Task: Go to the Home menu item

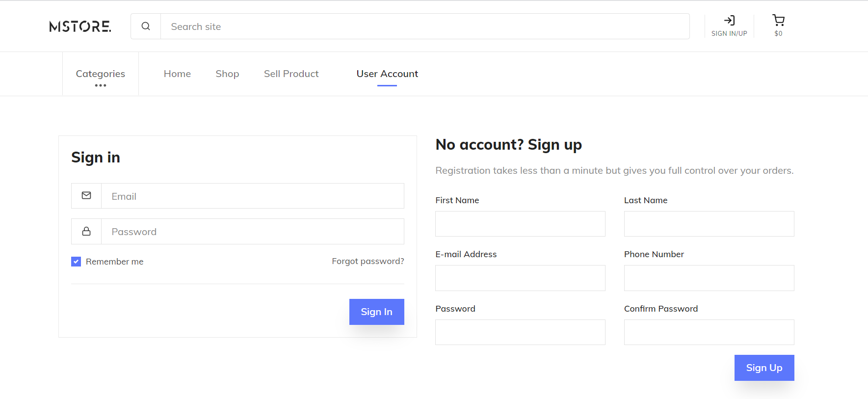Action: pyautogui.click(x=177, y=74)
